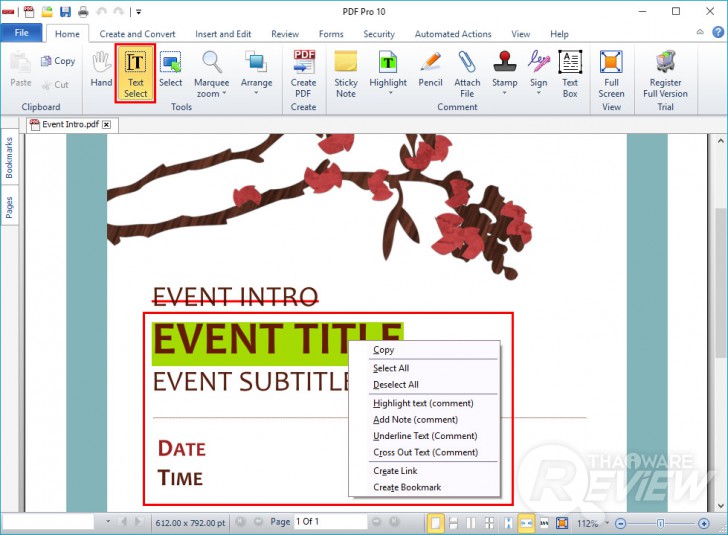Choose Highlight text (comment) from context menu
This screenshot has height=535, width=728.
(424, 403)
